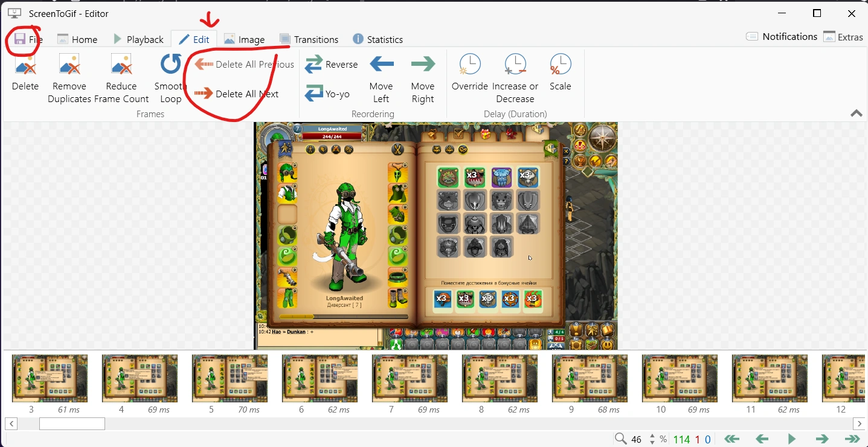The height and width of the screenshot is (447, 868).
Task: Click the blue frame index 0
Action: point(708,439)
